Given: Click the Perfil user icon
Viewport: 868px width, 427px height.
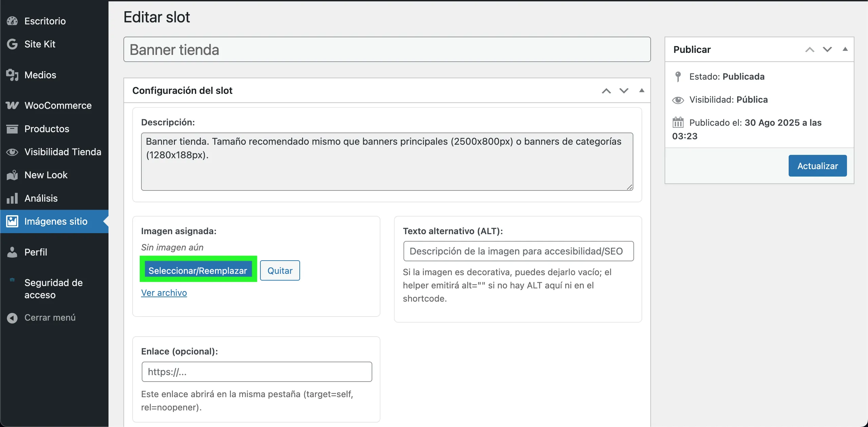Looking at the screenshot, I should coord(12,252).
